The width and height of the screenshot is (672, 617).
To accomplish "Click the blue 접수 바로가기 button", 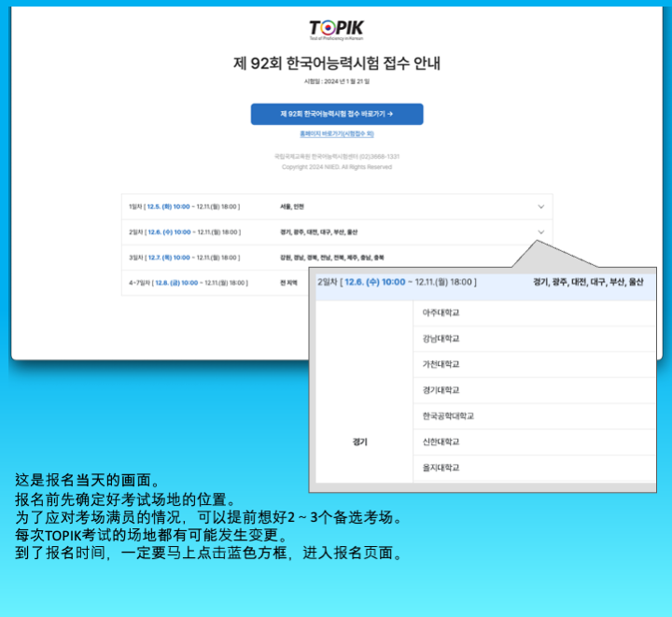I will click(x=337, y=114).
